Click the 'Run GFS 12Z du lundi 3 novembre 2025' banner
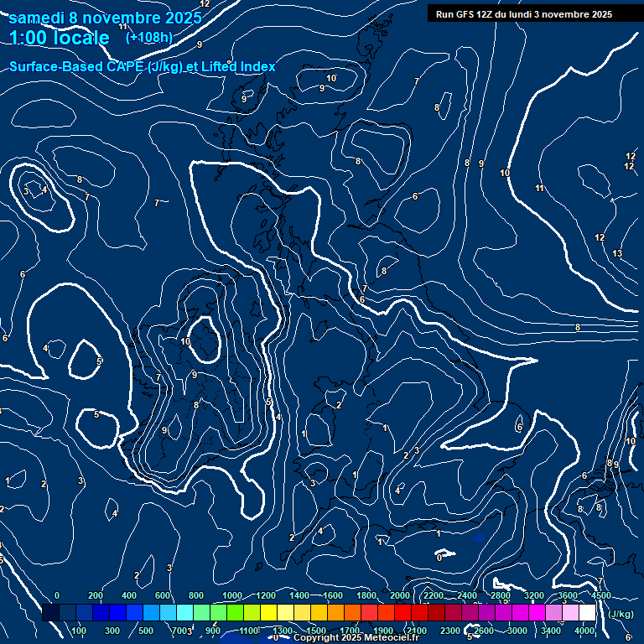The width and height of the screenshot is (644, 644). pos(523,14)
